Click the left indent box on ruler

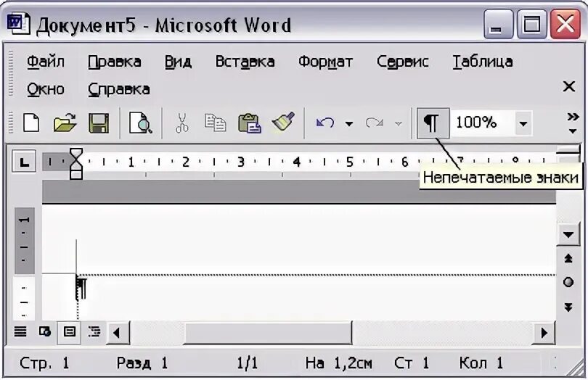point(76,175)
